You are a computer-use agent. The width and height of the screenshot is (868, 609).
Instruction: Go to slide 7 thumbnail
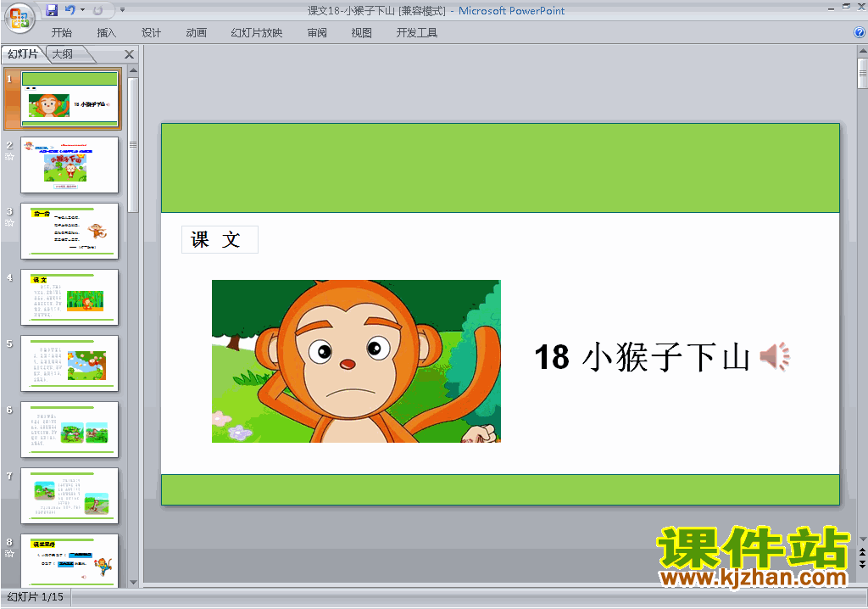point(70,496)
